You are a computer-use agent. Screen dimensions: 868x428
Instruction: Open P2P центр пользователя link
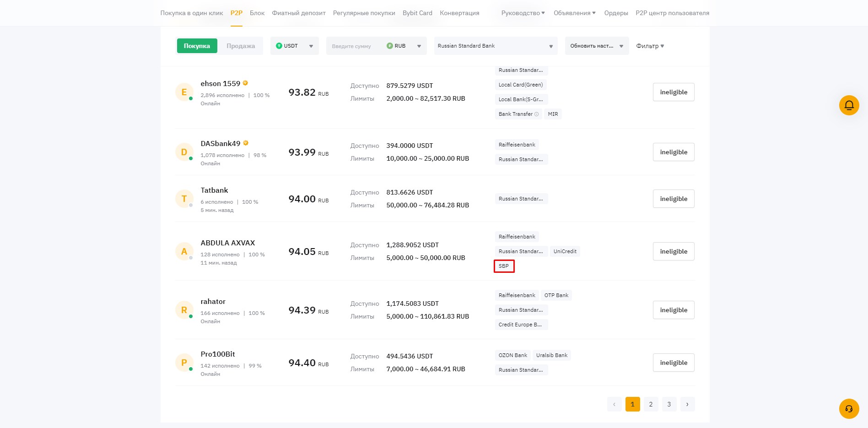pos(672,13)
